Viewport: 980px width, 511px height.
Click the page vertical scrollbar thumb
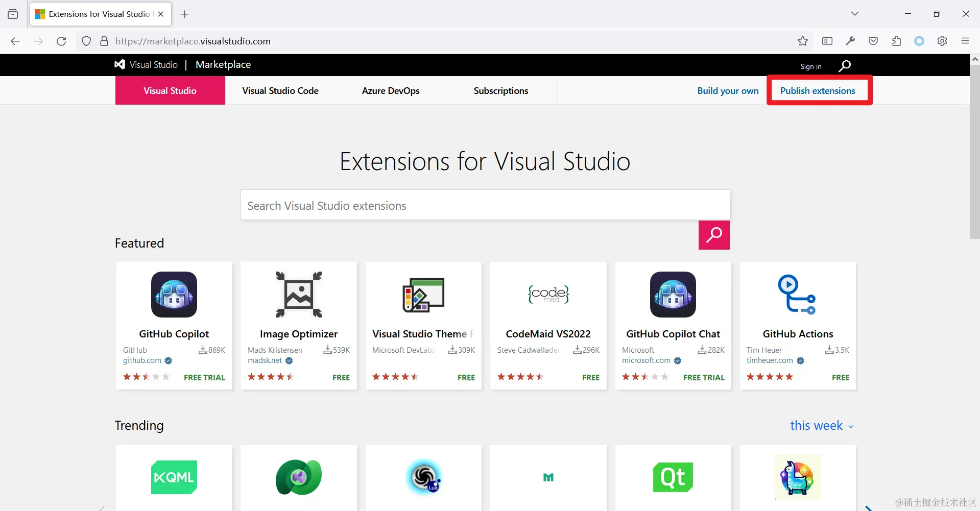(x=975, y=151)
